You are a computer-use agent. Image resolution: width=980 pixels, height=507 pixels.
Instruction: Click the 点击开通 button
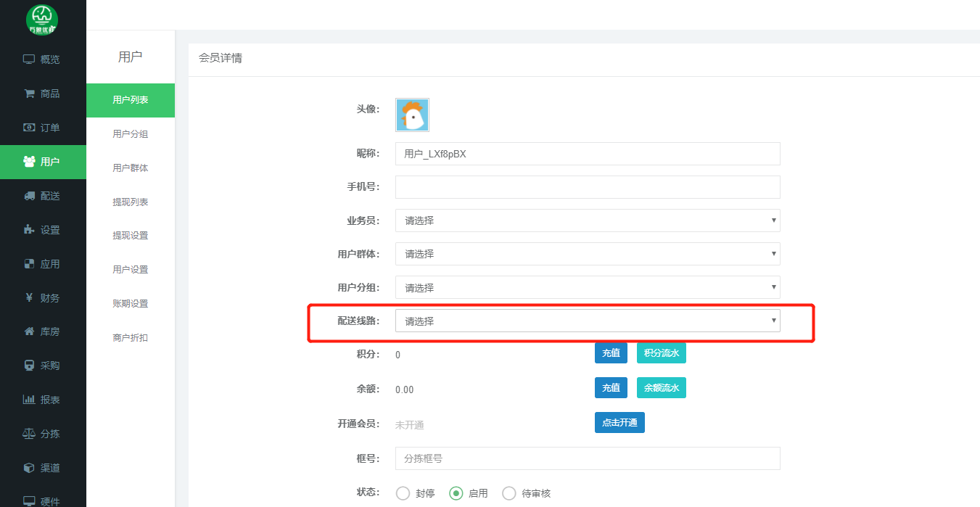(619, 422)
